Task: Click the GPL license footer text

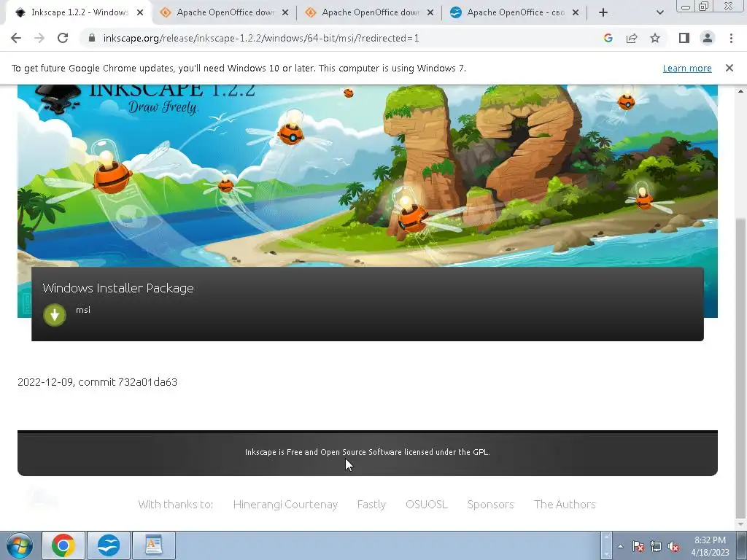Action: (368, 452)
